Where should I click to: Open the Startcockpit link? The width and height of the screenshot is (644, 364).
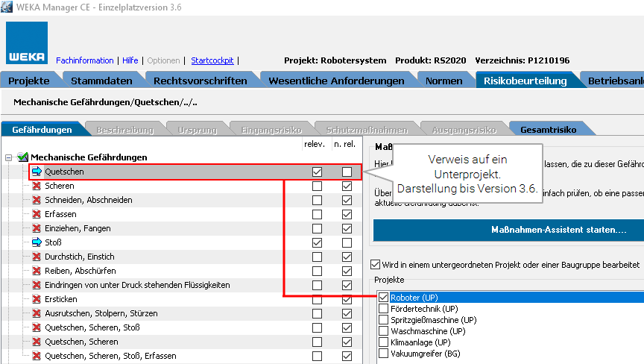(212, 60)
